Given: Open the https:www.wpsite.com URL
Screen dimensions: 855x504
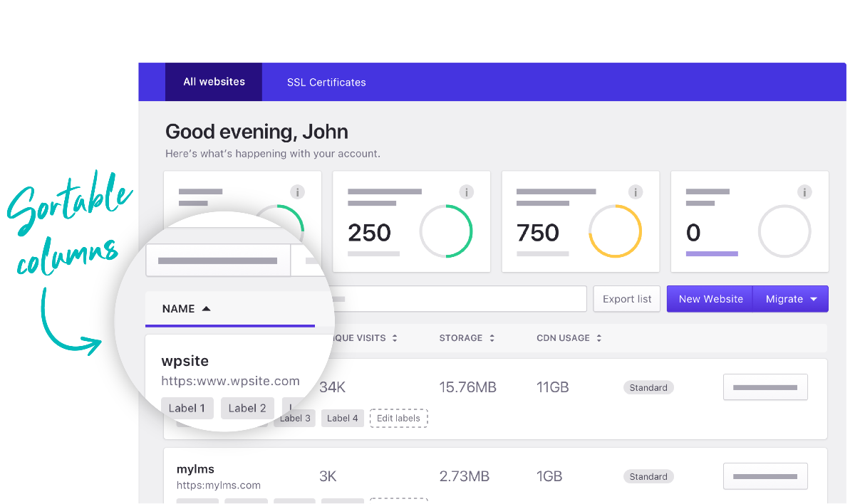Looking at the screenshot, I should pyautogui.click(x=230, y=381).
